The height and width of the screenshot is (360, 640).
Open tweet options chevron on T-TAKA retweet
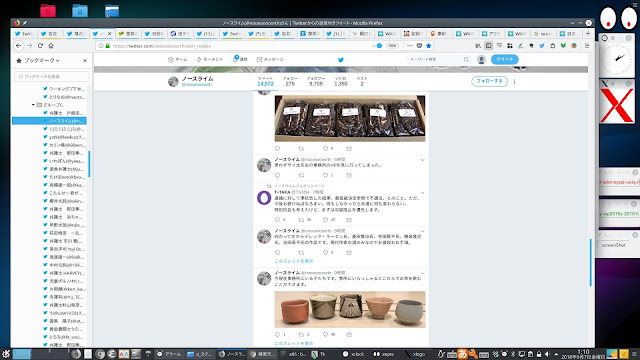422,193
